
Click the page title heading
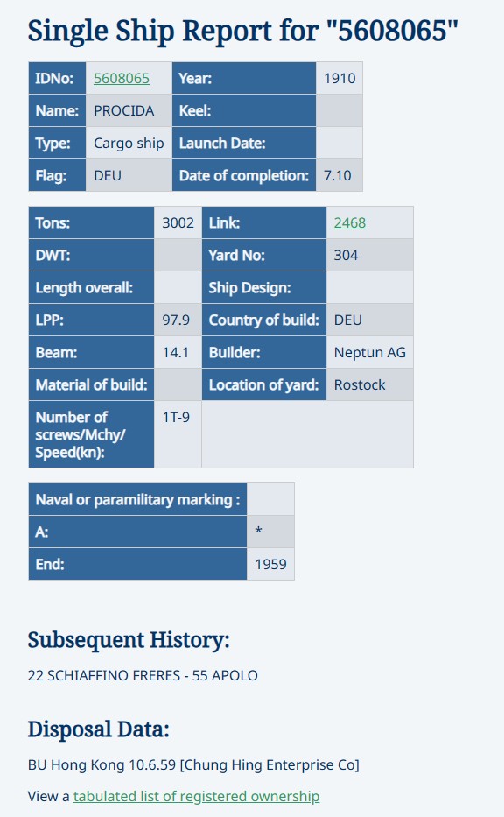coord(242,31)
